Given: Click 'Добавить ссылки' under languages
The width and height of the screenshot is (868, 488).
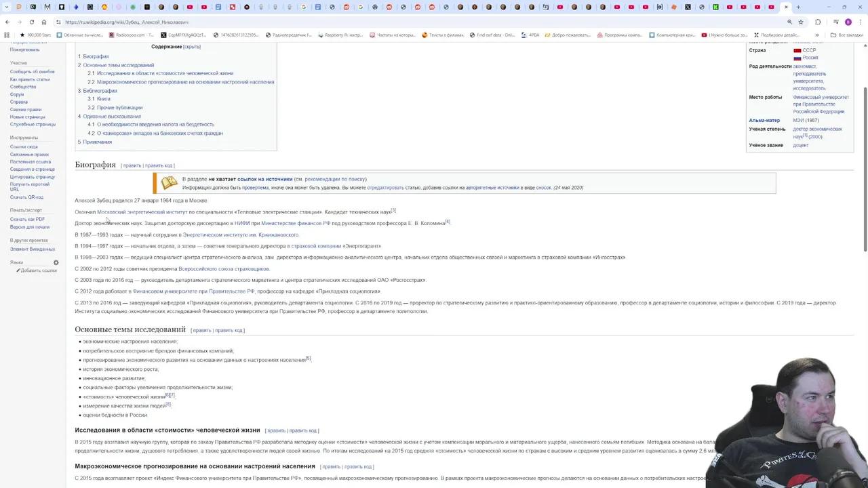Looking at the screenshot, I should [x=39, y=270].
